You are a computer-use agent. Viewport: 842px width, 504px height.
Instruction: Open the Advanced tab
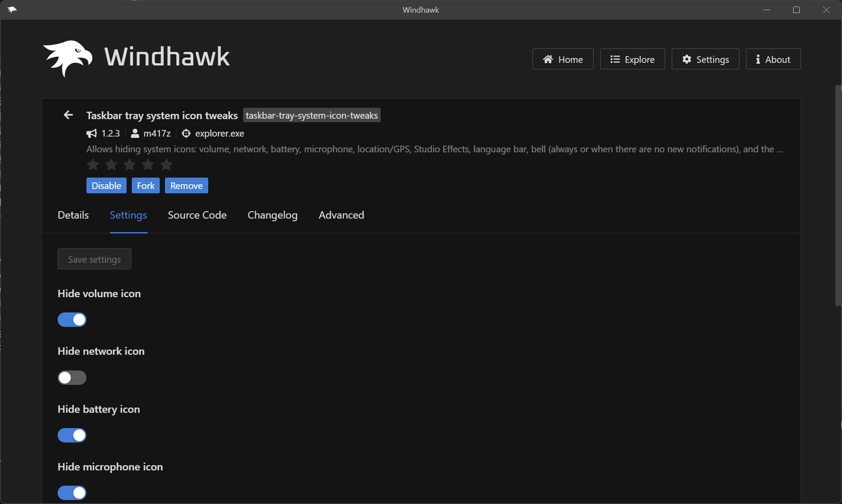coord(341,215)
